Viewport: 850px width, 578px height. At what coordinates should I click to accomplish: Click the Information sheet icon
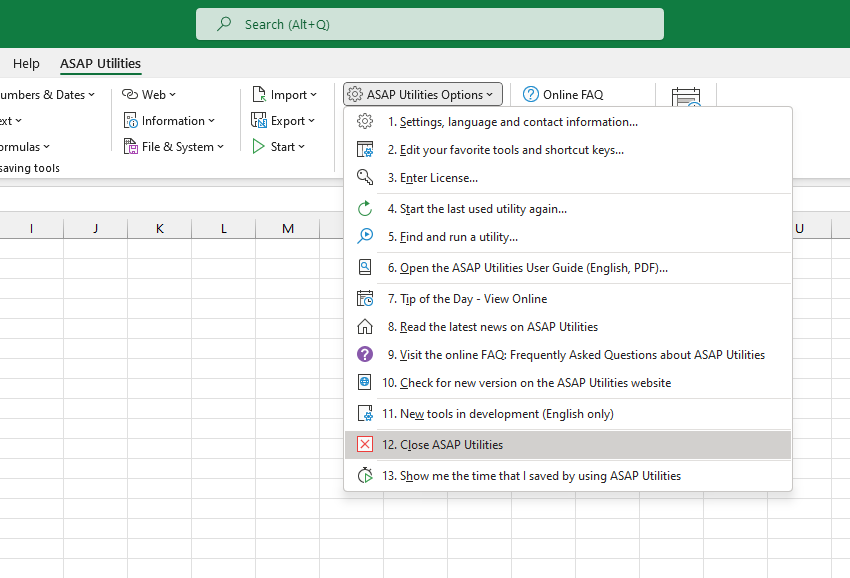[131, 120]
